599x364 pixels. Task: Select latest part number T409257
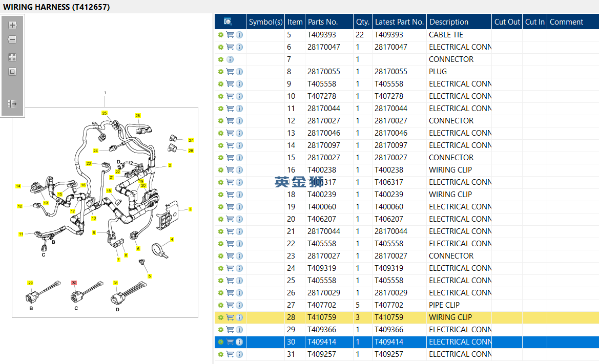(x=389, y=354)
